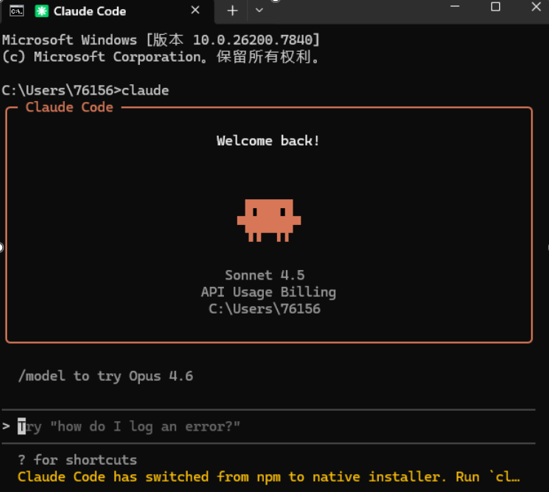The height and width of the screenshot is (492, 549).
Task: Click the green Claude Code tab icon
Action: pos(42,11)
